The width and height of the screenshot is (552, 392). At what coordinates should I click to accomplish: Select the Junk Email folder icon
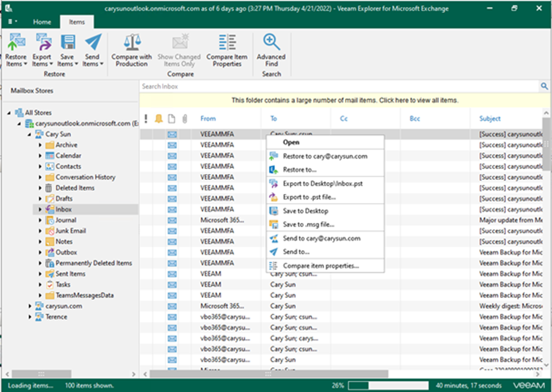[x=50, y=231]
